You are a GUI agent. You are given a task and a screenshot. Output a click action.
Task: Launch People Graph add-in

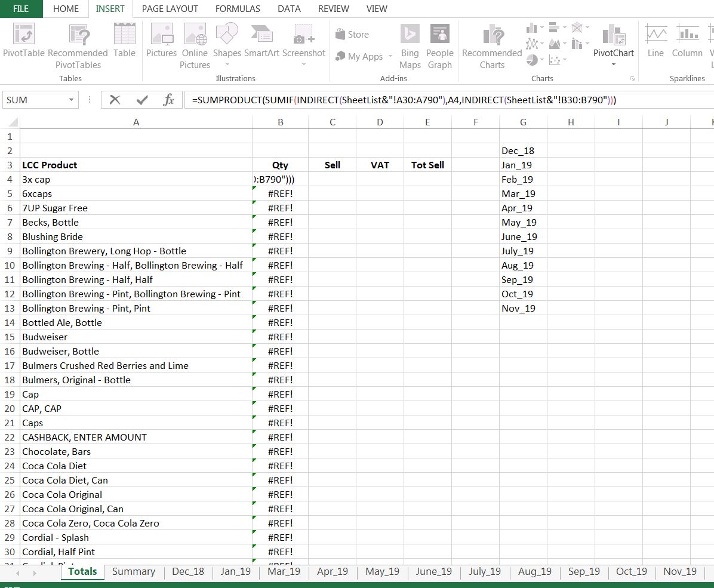point(439,47)
